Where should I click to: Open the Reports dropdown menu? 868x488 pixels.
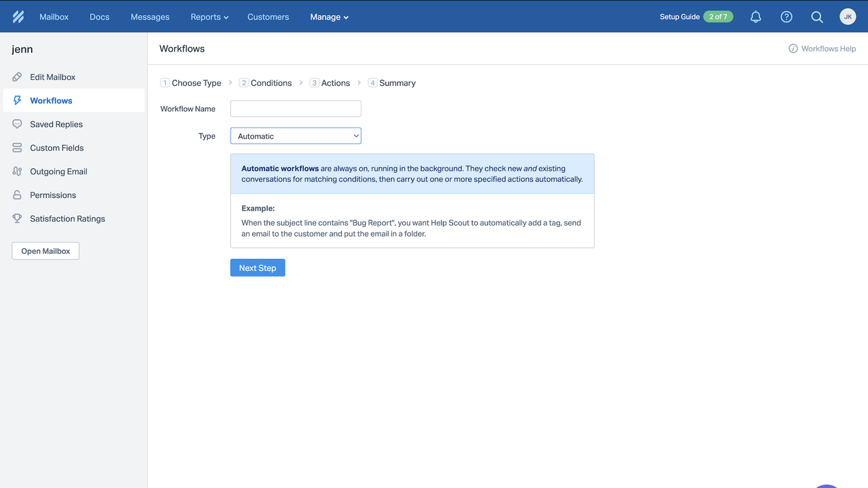point(210,17)
